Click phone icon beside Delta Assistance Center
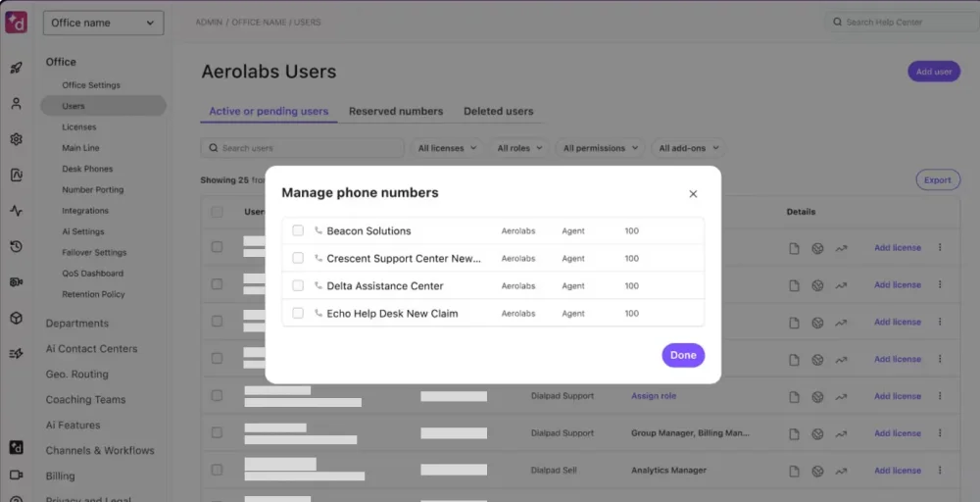The image size is (980, 502). [318, 285]
